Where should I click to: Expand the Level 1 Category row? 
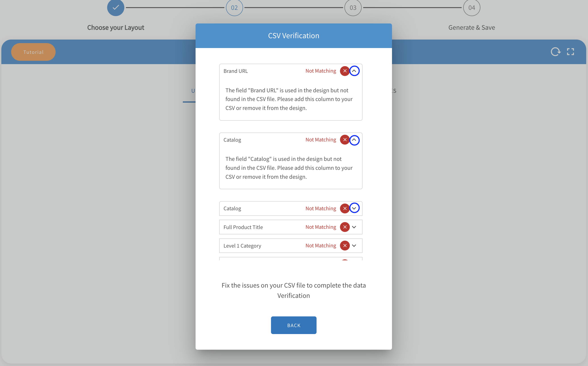354,246
